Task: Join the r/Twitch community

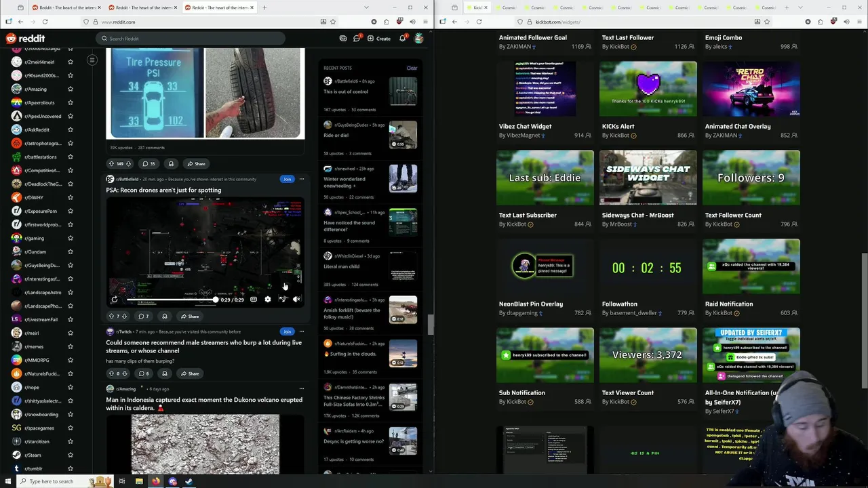Action: pos(287,331)
